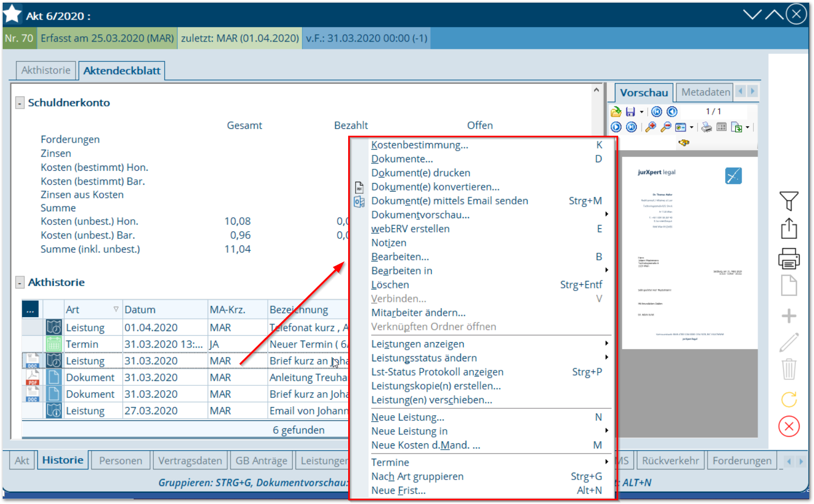Choose Löschen from context menu

point(390,285)
